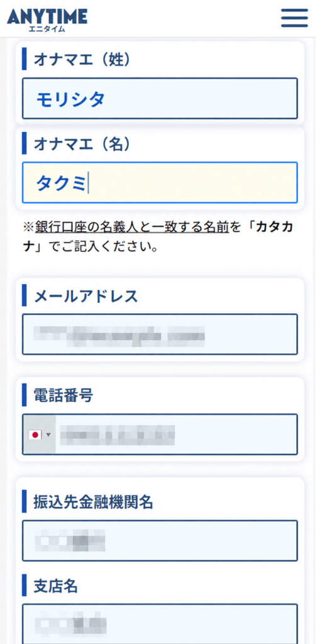
Task: Click the ANYTIME logo
Action: coord(47,20)
